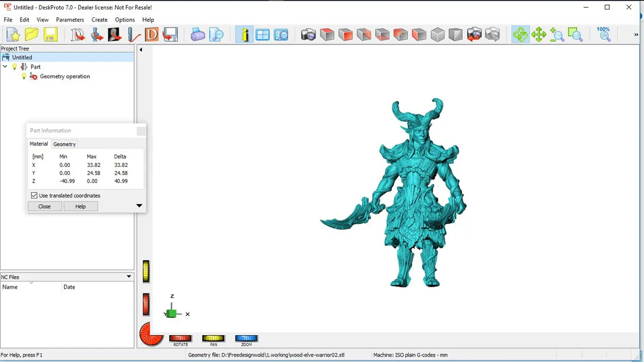
Task: Open the File menu
Action: (8, 20)
